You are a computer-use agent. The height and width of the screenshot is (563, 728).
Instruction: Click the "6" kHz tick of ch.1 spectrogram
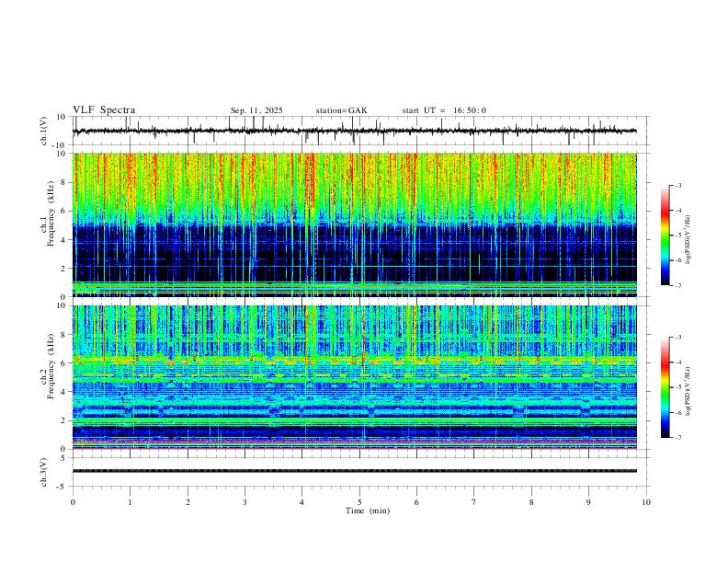tap(64, 212)
